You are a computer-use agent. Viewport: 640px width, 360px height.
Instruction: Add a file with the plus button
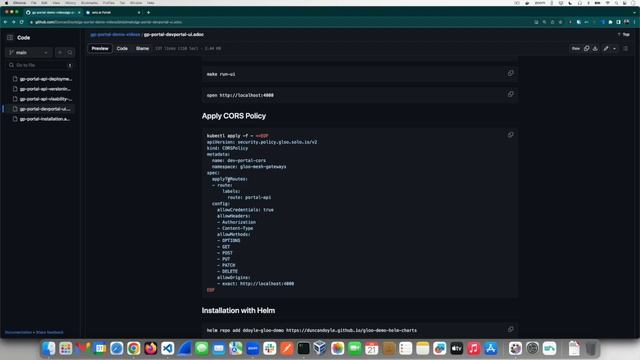pos(60,53)
